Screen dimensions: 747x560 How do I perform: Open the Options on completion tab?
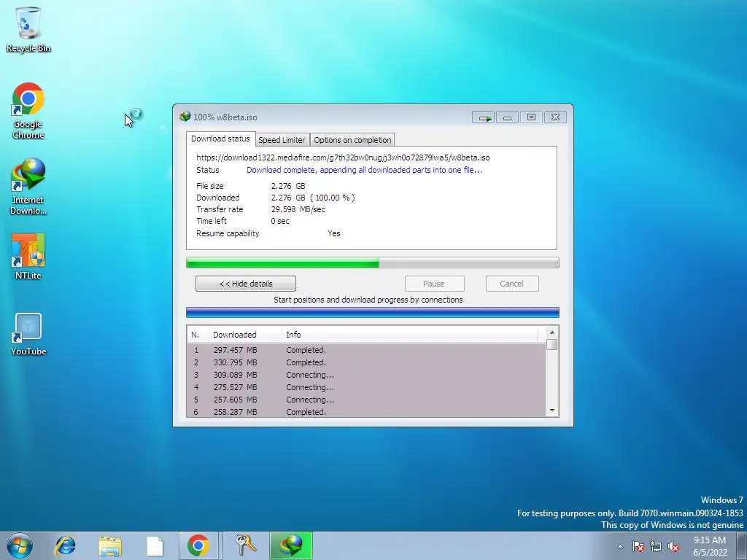tap(352, 139)
